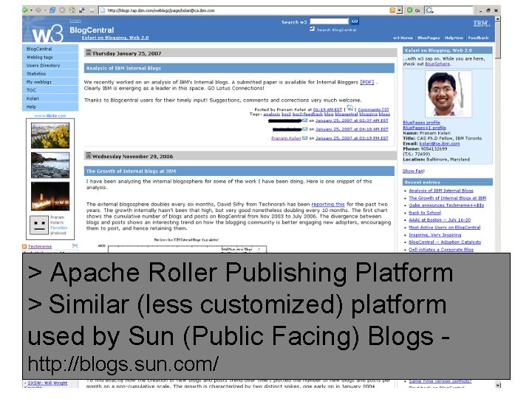Click the Techmeme widget collapse icon
Image resolution: width=532 pixels, height=399 pixels.
75,245
